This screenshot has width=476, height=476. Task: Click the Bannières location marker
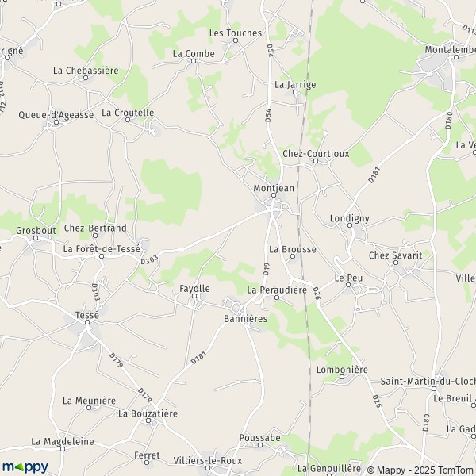click(x=246, y=326)
